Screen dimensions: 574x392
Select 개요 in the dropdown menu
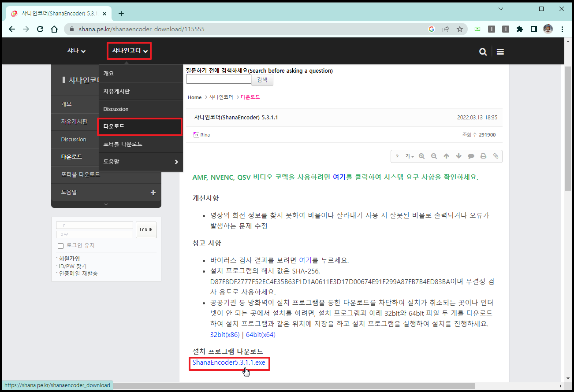(x=141, y=74)
